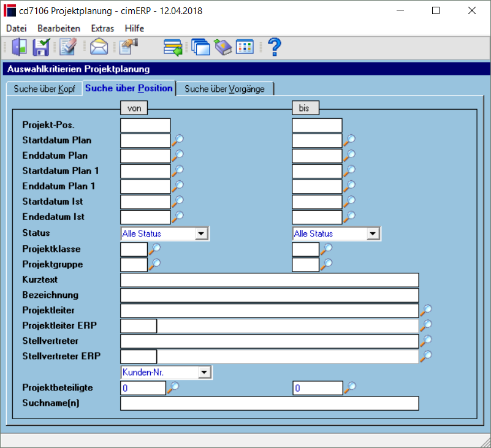Click the cascading windows toolbar icon

[200, 47]
